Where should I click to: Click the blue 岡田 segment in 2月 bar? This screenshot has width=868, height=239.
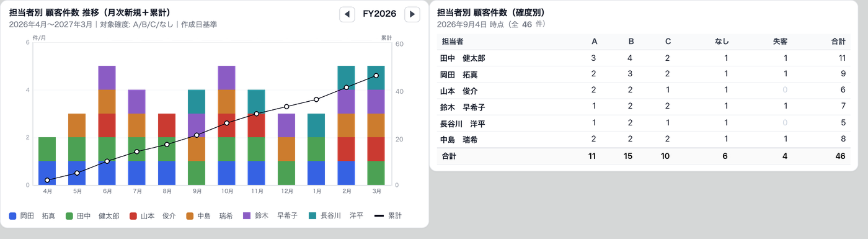coord(346,173)
